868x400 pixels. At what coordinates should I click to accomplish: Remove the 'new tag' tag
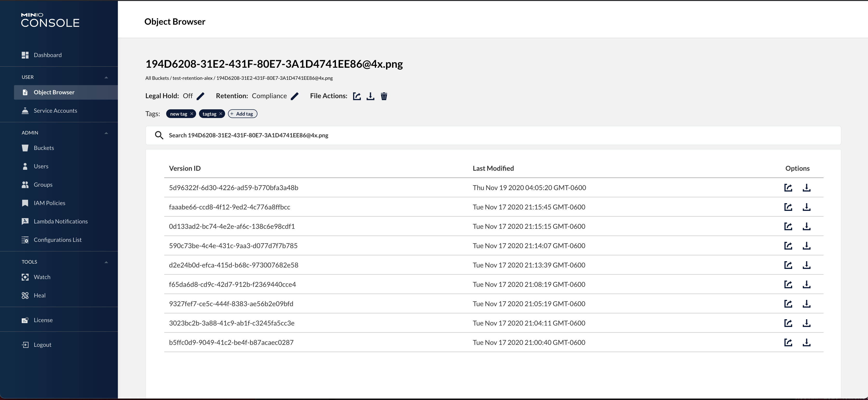[192, 114]
